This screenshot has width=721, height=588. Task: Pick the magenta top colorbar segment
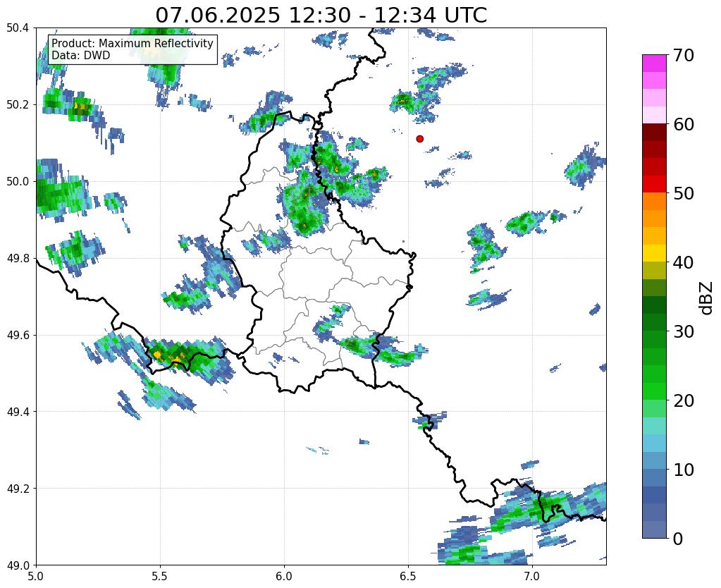pos(654,63)
